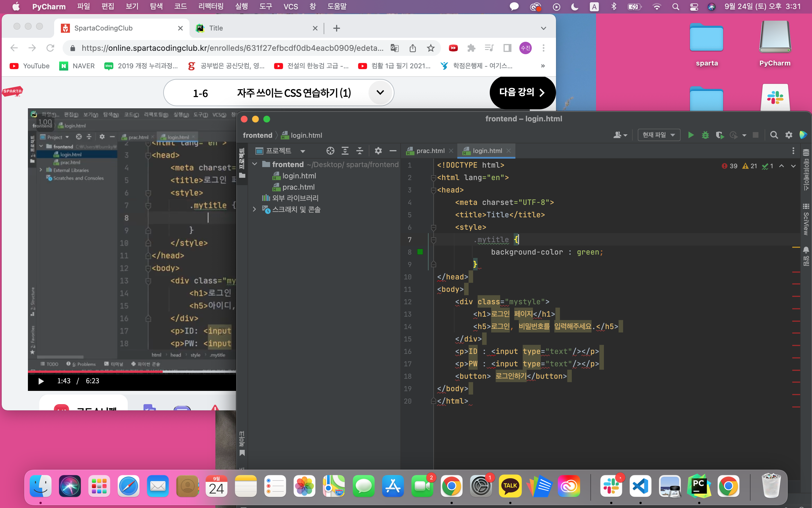Open the 리팩터링 menu in menu bar
Screen dimensions: 812x508
click(x=211, y=6)
